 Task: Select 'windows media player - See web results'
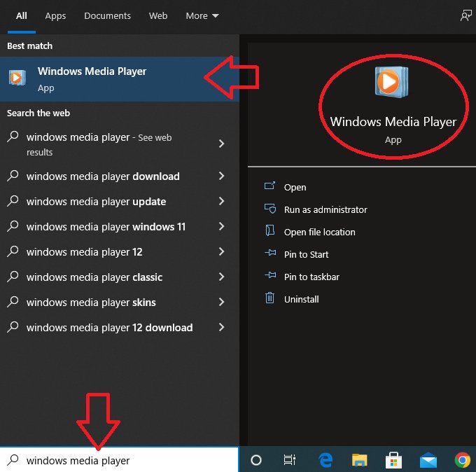tap(99, 144)
